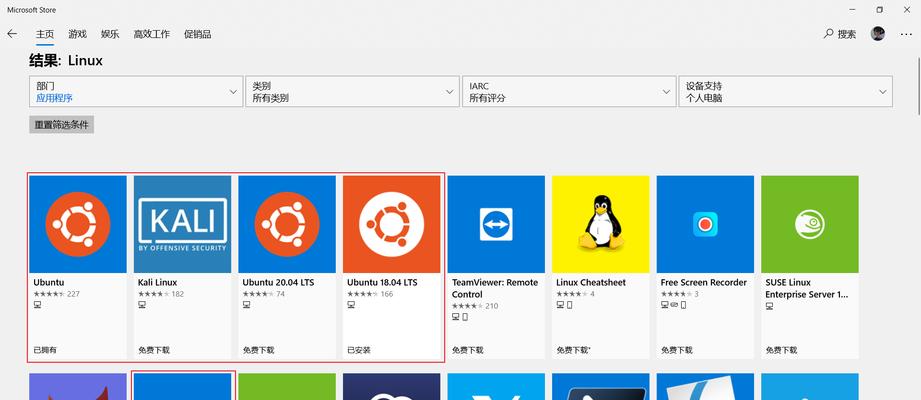Image resolution: width=921 pixels, height=400 pixels.
Task: Click the Ubuntu 227 star rating
Action: [56, 294]
